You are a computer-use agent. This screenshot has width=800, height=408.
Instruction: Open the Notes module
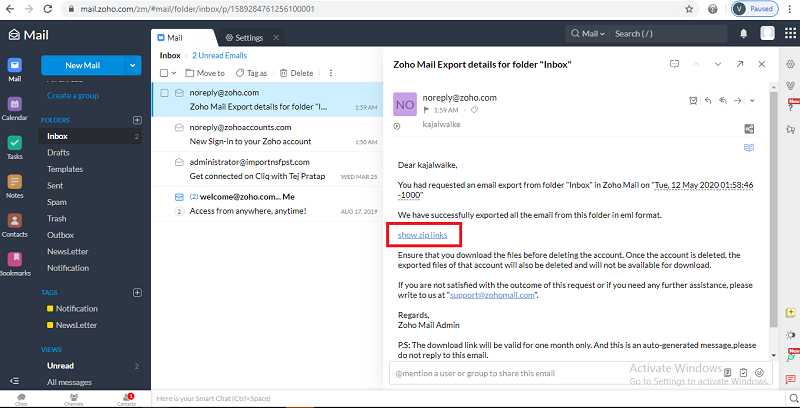pyautogui.click(x=15, y=186)
